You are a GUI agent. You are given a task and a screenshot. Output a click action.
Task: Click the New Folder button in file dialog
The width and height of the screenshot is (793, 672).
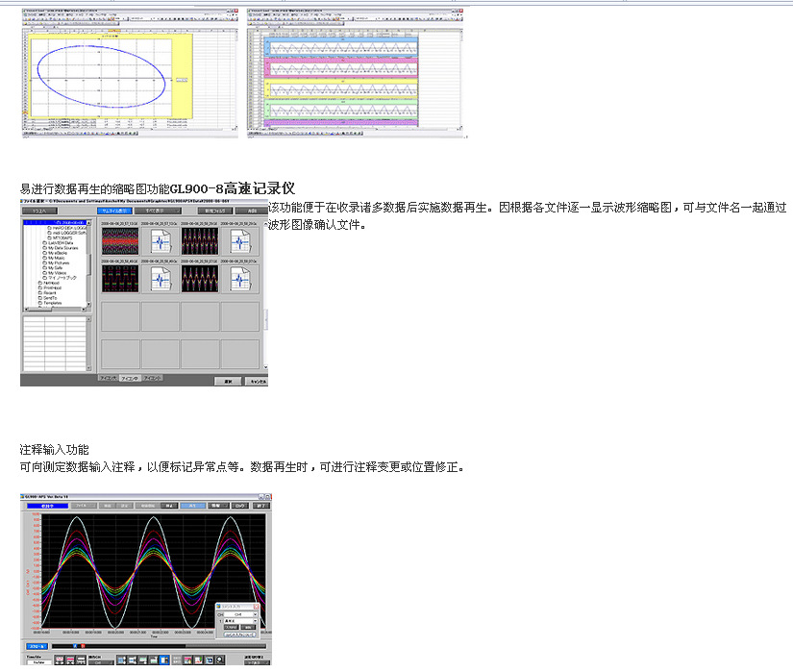(x=215, y=211)
